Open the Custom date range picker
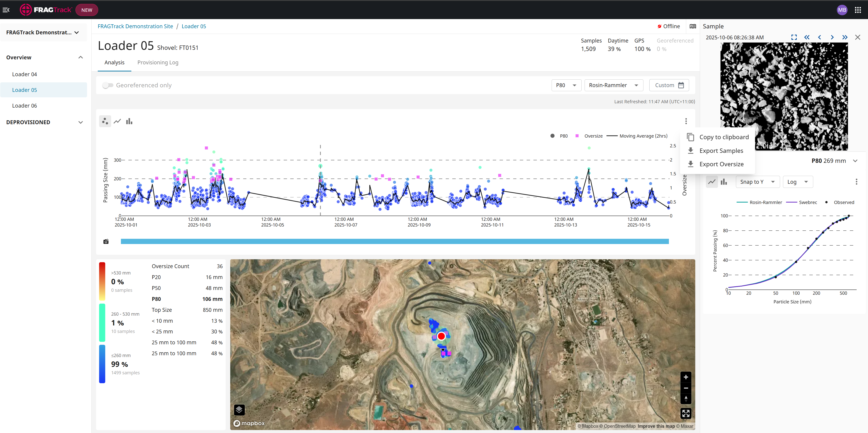 (x=669, y=85)
